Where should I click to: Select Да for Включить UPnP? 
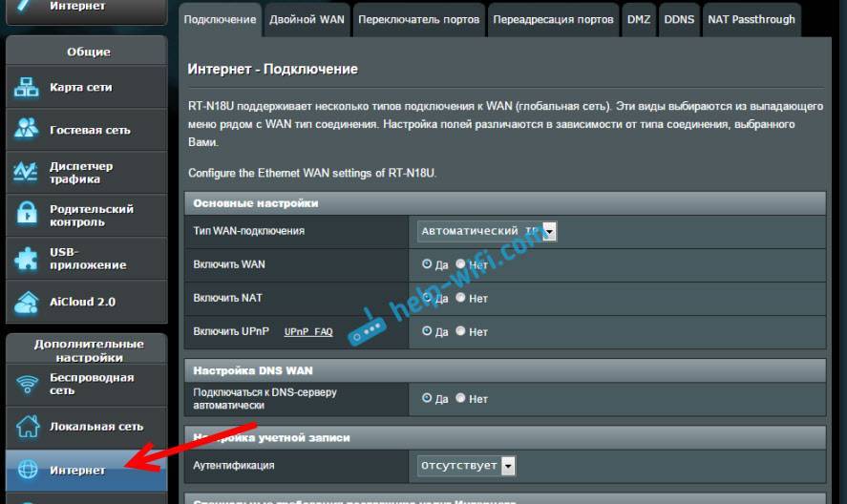(x=427, y=330)
